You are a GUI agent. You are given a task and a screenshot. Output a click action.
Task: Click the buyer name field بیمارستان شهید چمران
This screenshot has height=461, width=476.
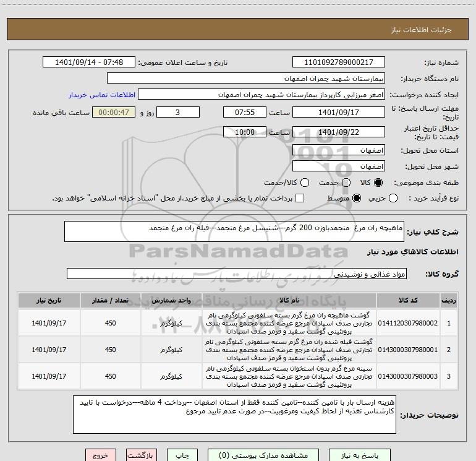point(246,79)
